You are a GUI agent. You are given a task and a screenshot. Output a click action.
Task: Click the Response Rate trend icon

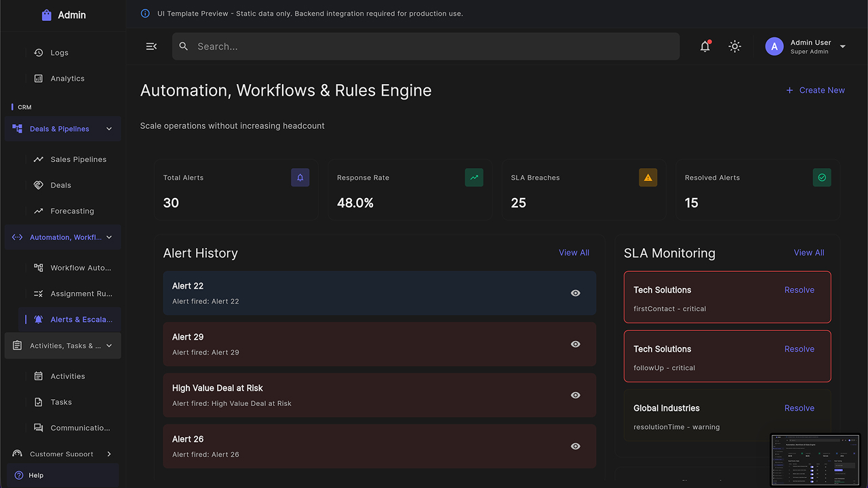(x=474, y=178)
